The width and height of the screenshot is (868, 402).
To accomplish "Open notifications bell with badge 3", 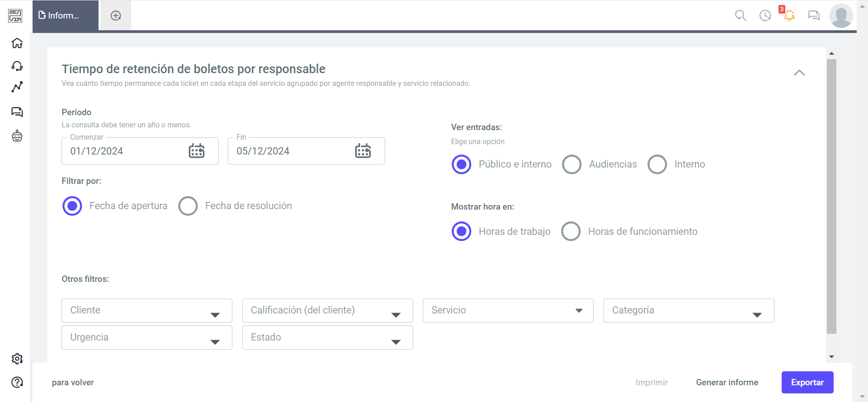I will [789, 15].
